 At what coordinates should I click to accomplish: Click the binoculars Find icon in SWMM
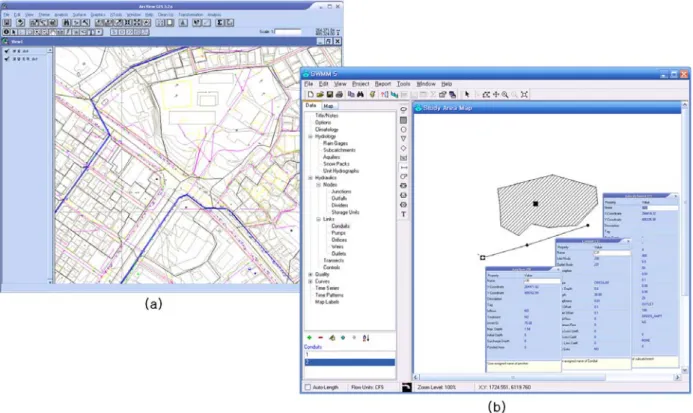point(361,94)
